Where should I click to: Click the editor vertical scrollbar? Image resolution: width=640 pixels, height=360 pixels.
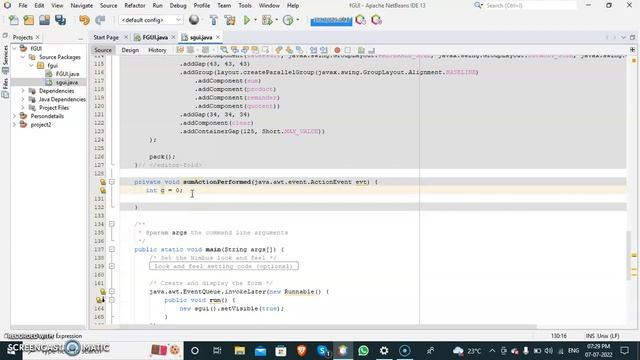[x=628, y=256]
